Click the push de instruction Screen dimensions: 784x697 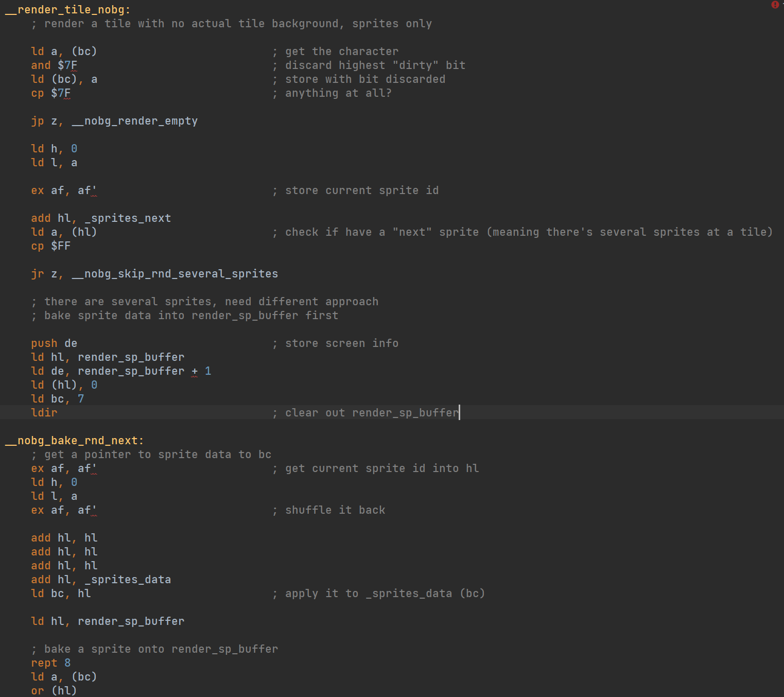(x=54, y=343)
